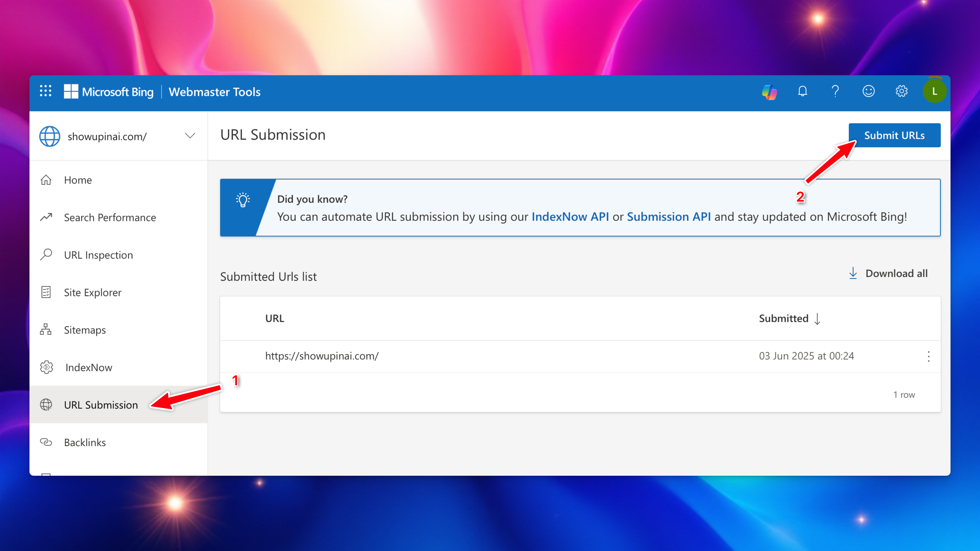Expand the showupinai.com site selector dropdown

(190, 136)
